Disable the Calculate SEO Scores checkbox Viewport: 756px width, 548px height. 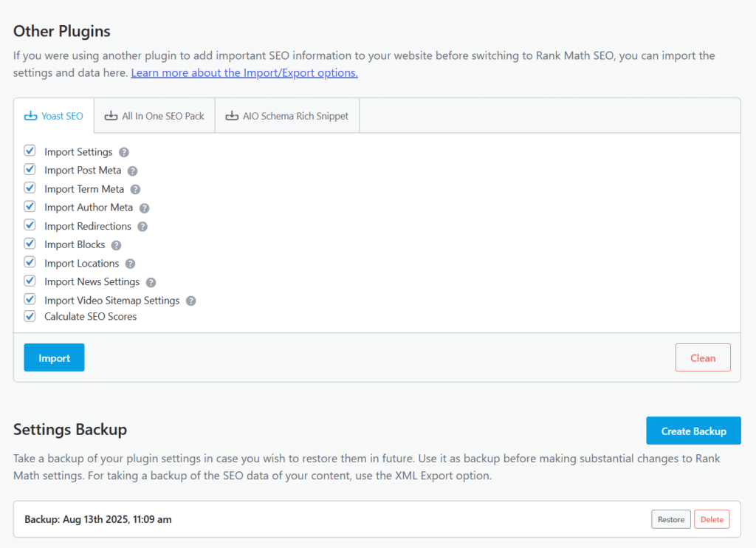point(30,316)
